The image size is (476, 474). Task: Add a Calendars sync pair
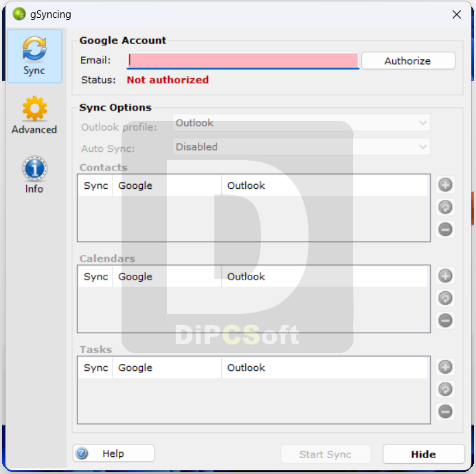tap(445, 275)
